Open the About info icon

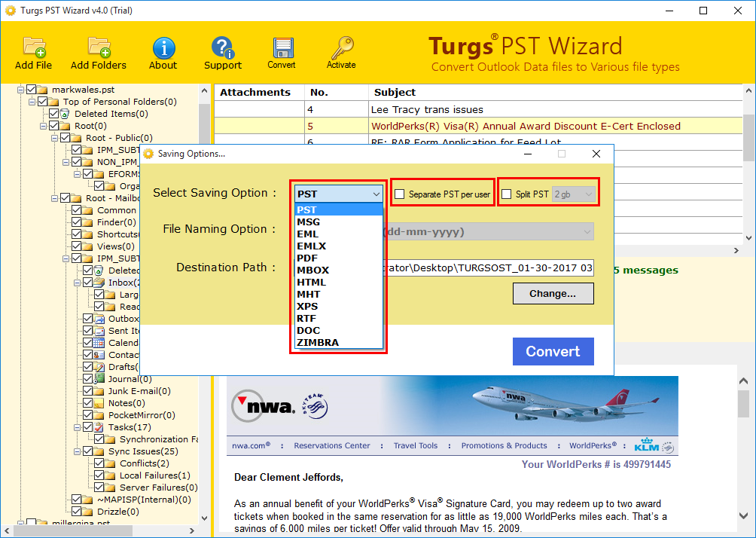coord(163,47)
